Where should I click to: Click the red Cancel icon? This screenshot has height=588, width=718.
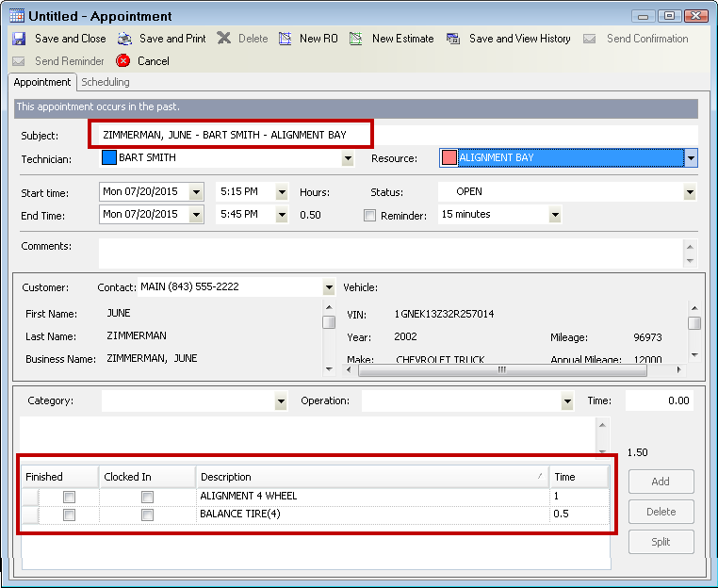click(123, 61)
